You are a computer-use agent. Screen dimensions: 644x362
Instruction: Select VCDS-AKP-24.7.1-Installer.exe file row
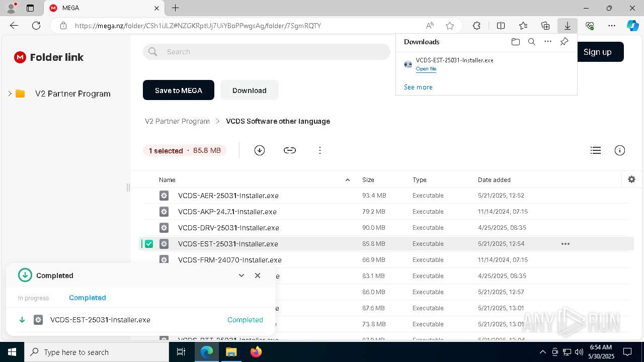click(x=386, y=212)
